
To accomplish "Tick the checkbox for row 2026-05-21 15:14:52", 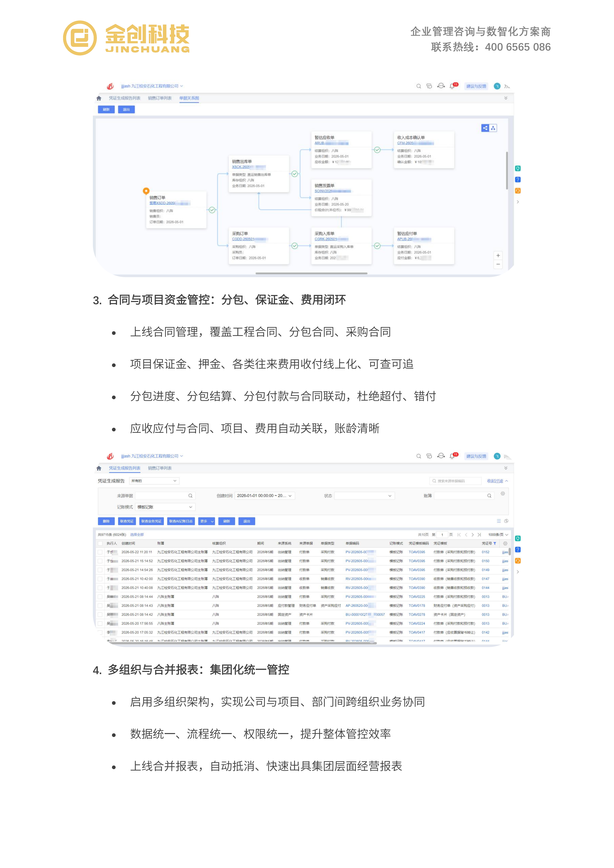I will tap(100, 561).
